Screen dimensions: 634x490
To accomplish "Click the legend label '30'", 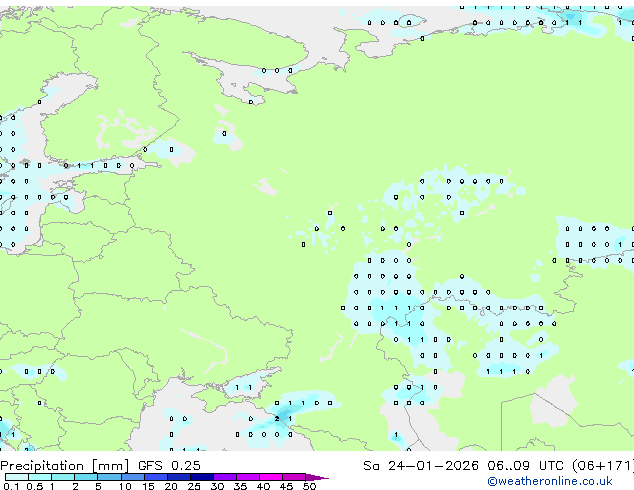I will coord(217,486).
